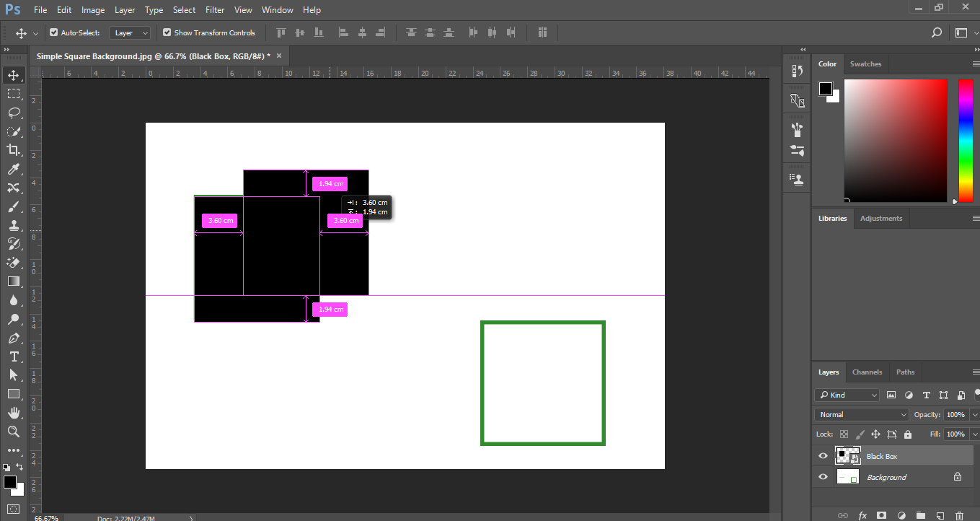Expand the layer filter Kind dropdown
Screen dimensions: 980x521
pyautogui.click(x=847, y=395)
